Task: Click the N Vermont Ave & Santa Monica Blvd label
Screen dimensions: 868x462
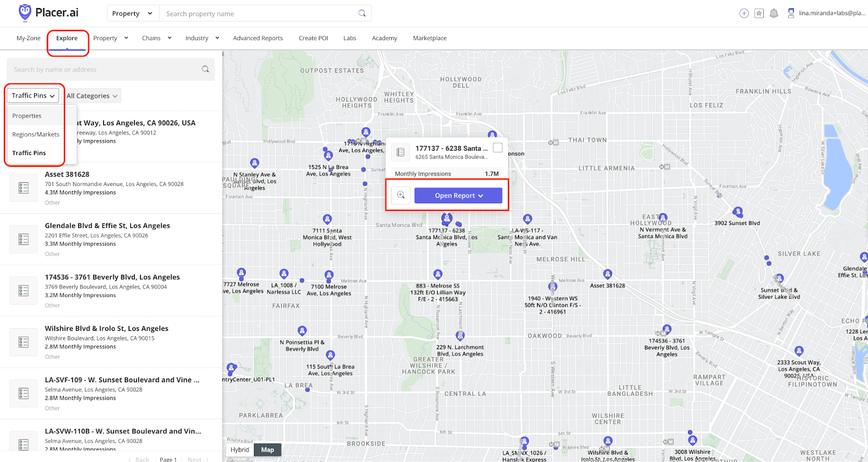Action: (x=662, y=233)
